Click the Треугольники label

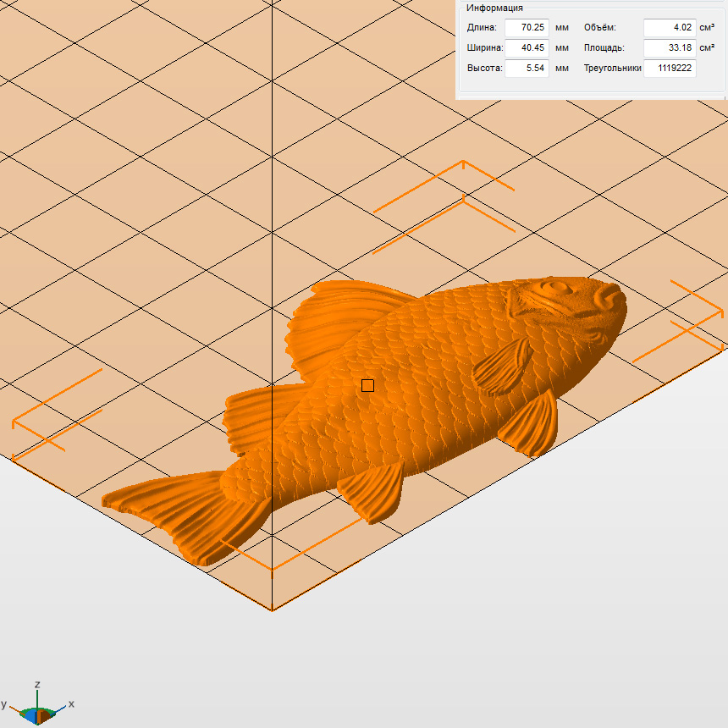point(612,69)
